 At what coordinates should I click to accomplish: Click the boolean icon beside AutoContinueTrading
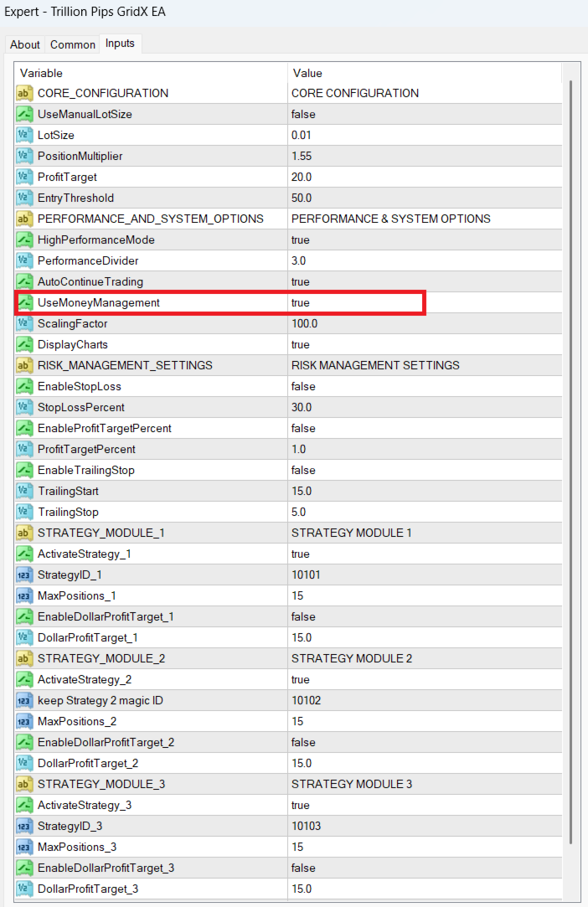pos(23,281)
